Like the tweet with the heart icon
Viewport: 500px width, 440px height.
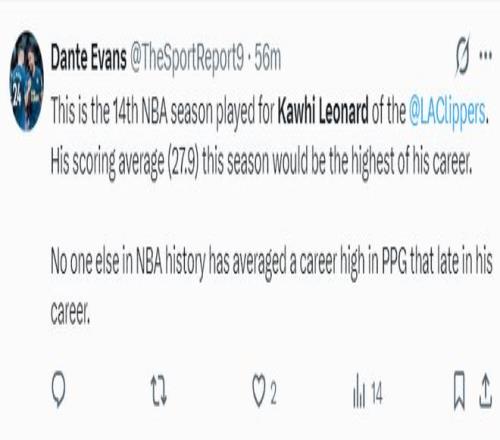(259, 391)
